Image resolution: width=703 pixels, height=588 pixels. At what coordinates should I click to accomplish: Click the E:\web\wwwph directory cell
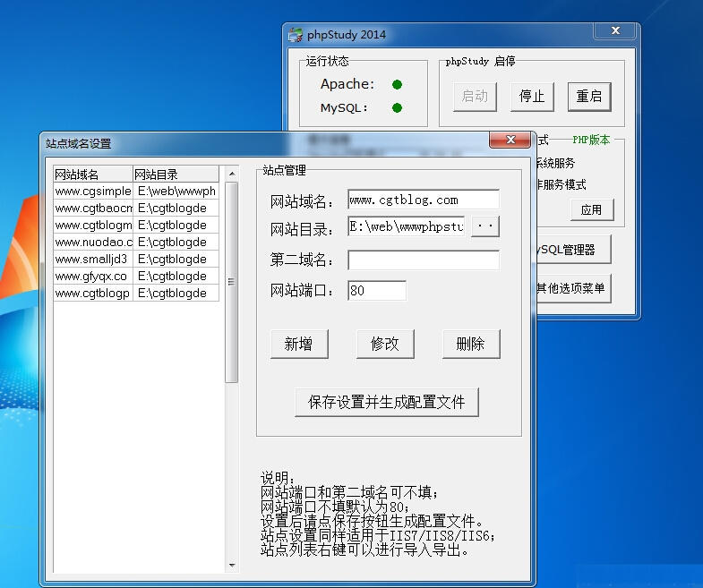[x=176, y=191]
